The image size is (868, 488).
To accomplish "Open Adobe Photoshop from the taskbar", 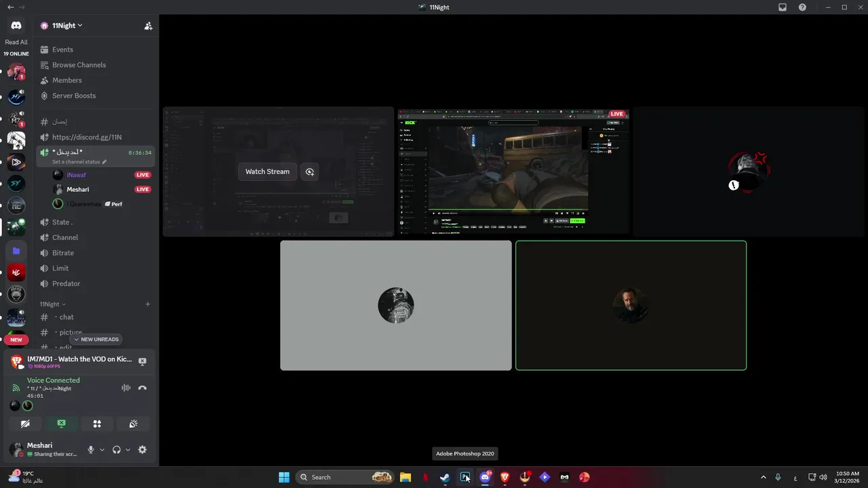I will pos(465,477).
